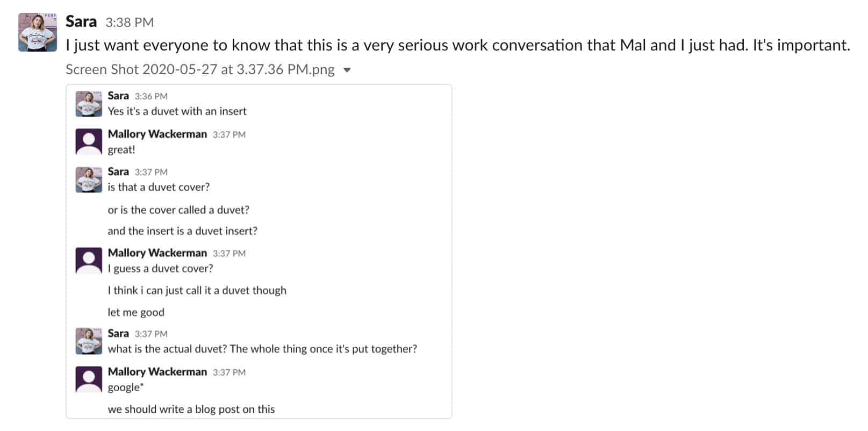Open Sara's profile picture on the main message
The image size is (868, 431).
coord(38,32)
